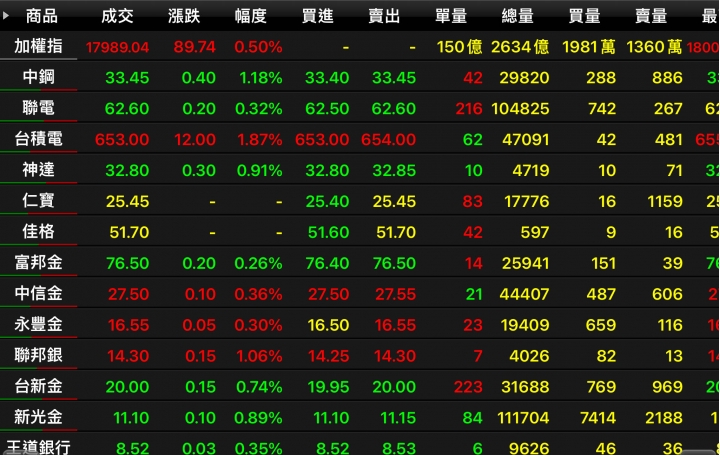Screen dimensions: 720x455
Task: Click 聯邦銀 bid price 14.25
Action: pyautogui.click(x=328, y=356)
